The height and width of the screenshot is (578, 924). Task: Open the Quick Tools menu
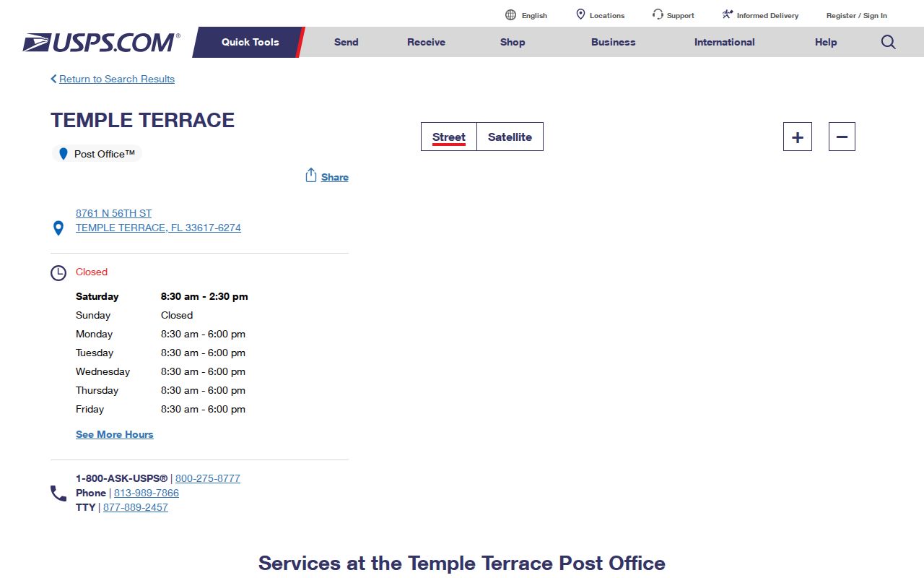(250, 42)
